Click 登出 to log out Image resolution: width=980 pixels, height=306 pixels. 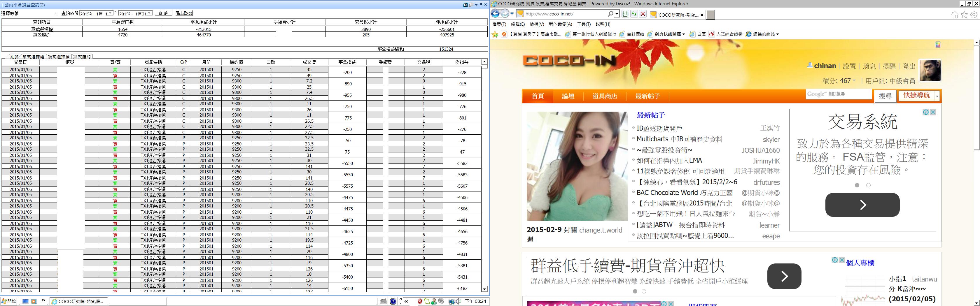tap(909, 66)
